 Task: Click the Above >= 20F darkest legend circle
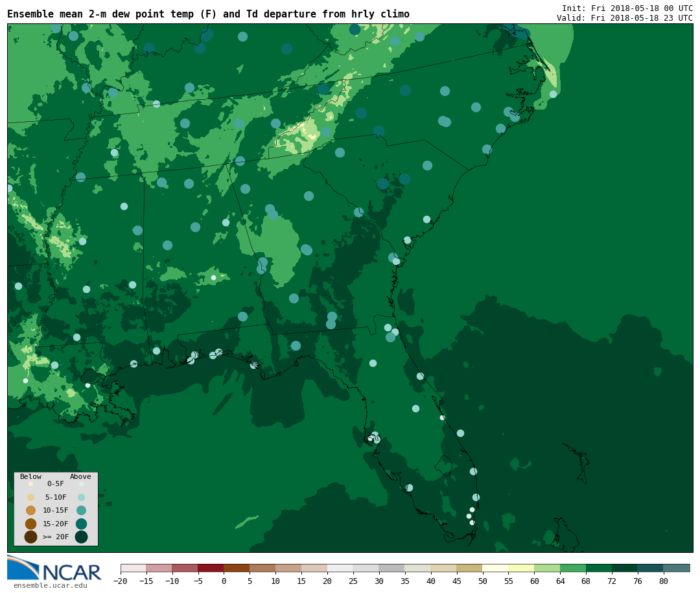click(81, 537)
